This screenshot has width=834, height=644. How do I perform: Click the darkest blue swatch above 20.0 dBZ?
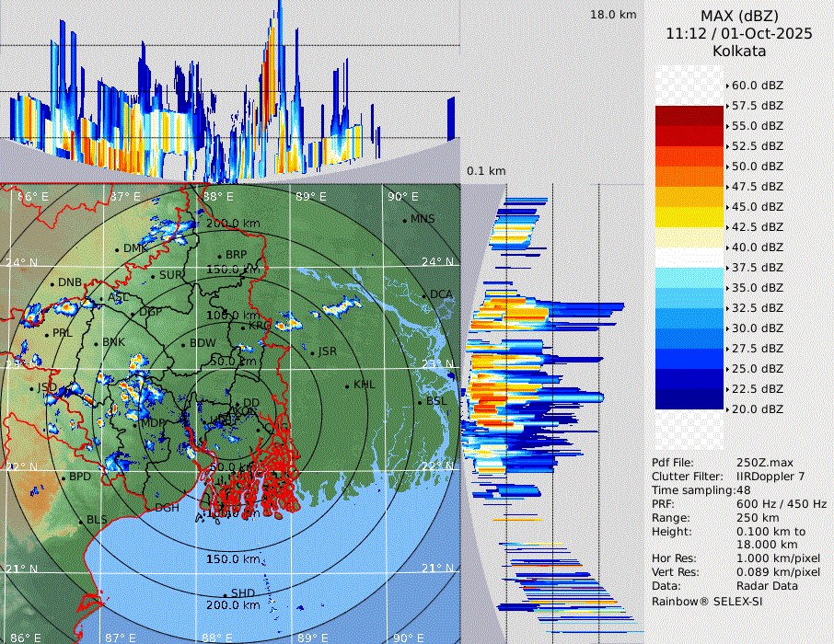(689, 399)
